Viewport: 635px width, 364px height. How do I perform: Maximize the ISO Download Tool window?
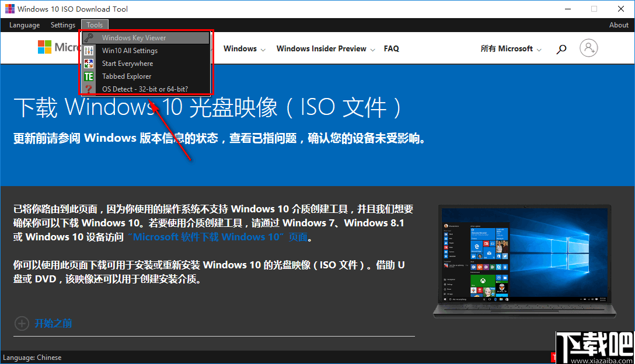click(x=594, y=9)
